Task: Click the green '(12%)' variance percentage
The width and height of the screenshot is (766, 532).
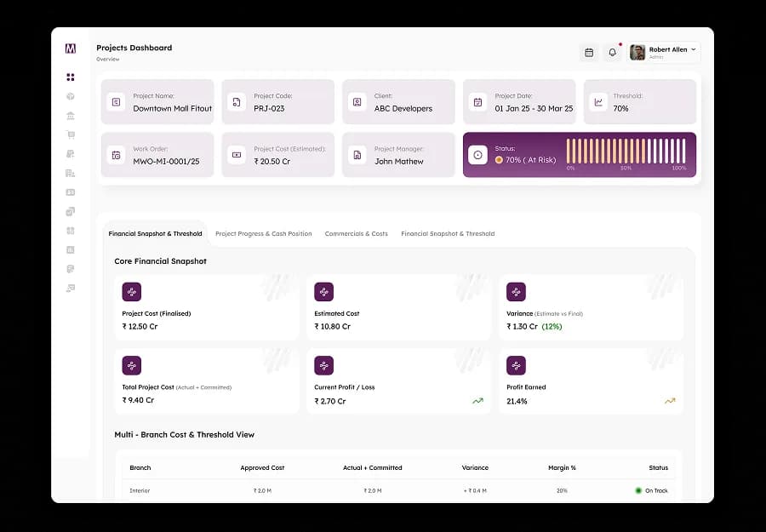Action: click(x=552, y=326)
